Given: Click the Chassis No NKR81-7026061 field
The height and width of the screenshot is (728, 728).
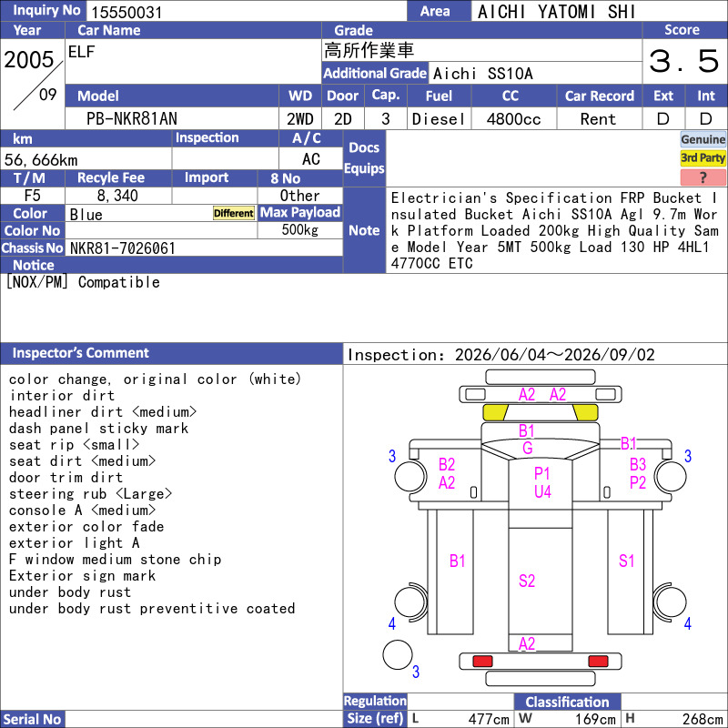Looking at the screenshot, I should click(x=204, y=248).
